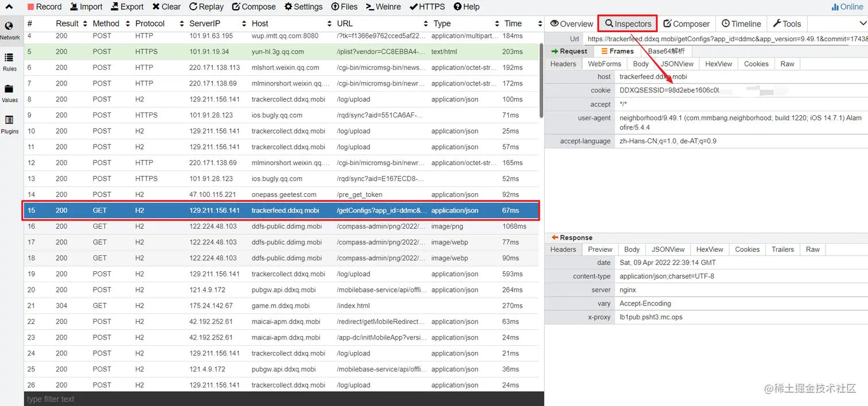Click the Record toolbar button
The image size is (868, 406).
point(44,7)
